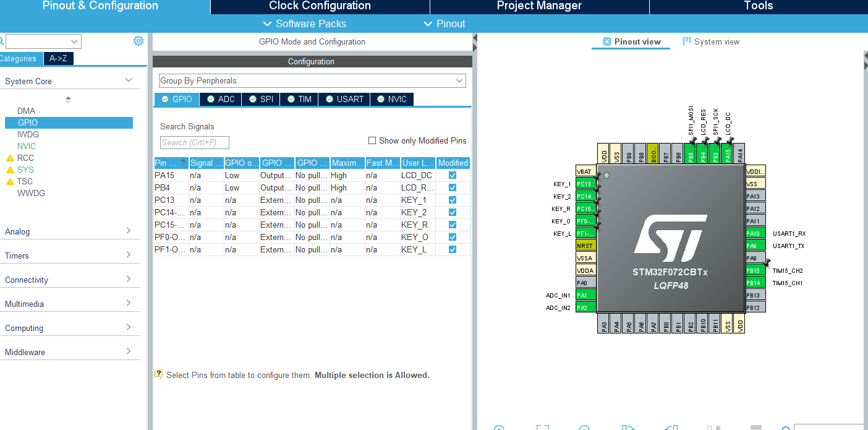
Task: Open the settings gear in the categories panel
Action: coord(138,41)
